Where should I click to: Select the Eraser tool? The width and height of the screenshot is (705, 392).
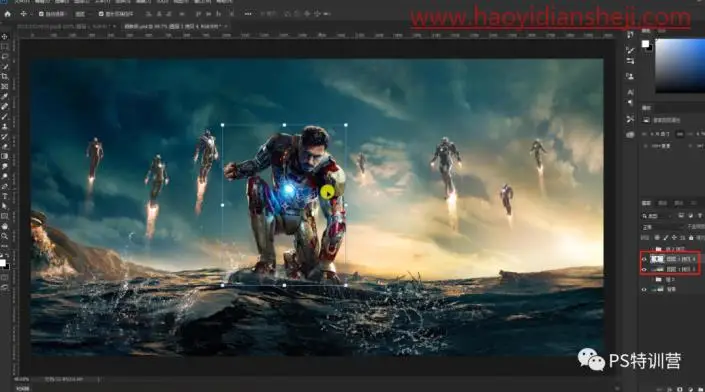pyautogui.click(x=4, y=146)
